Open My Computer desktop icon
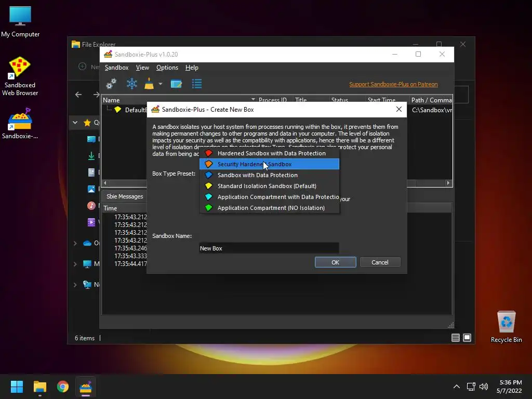The height and width of the screenshot is (399, 532). point(20,22)
